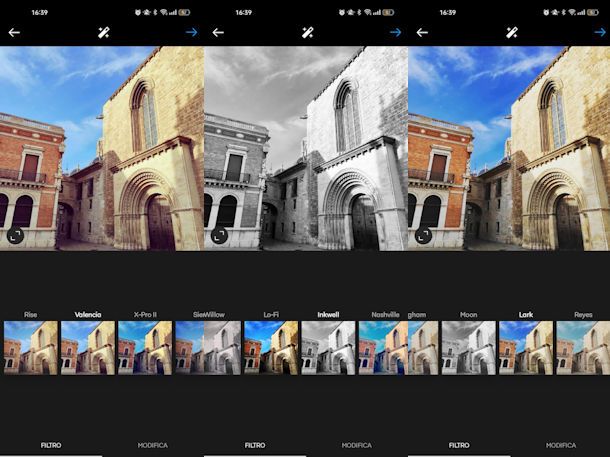Tap the back arrow on the Inkwell screen
The image size is (610, 457).
(x=218, y=33)
